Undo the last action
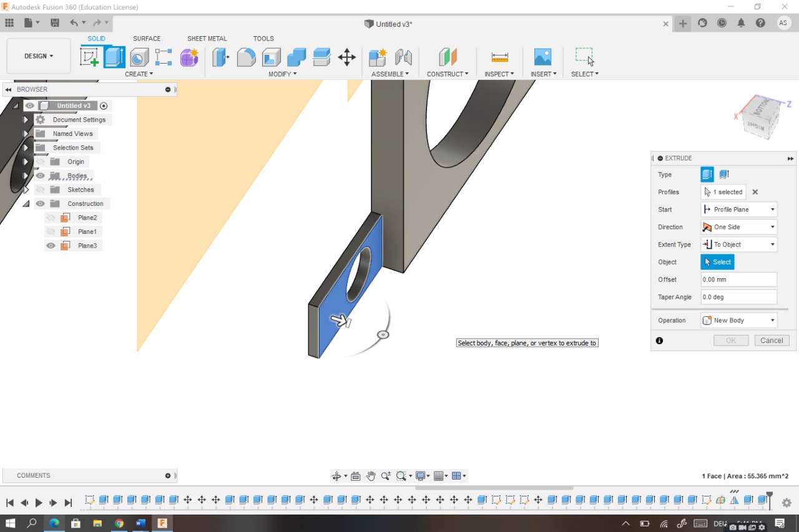Screen dimensions: 799x532 (74, 23)
